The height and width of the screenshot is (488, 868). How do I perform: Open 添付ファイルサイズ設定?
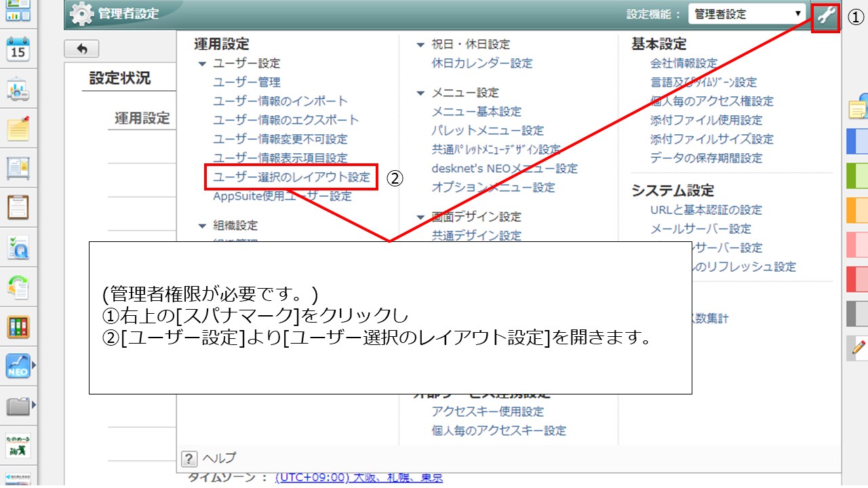pos(712,139)
